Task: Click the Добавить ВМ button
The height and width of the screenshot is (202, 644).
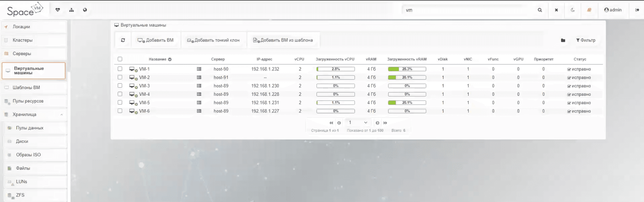Action: 156,40
